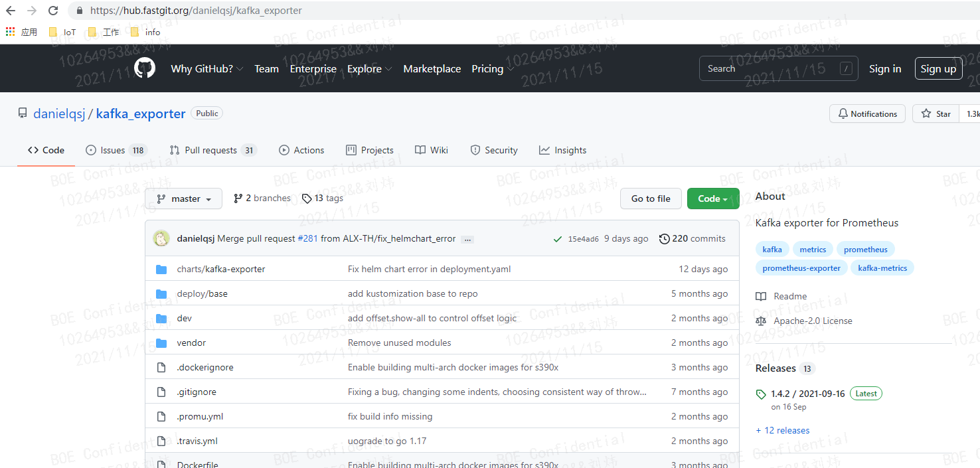980x468 pixels.
Task: Click the repository icon beside danielqsj
Action: tap(23, 114)
